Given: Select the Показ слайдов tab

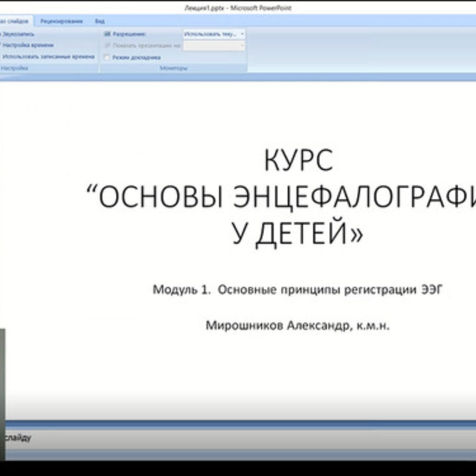Looking at the screenshot, I should click(x=16, y=21).
